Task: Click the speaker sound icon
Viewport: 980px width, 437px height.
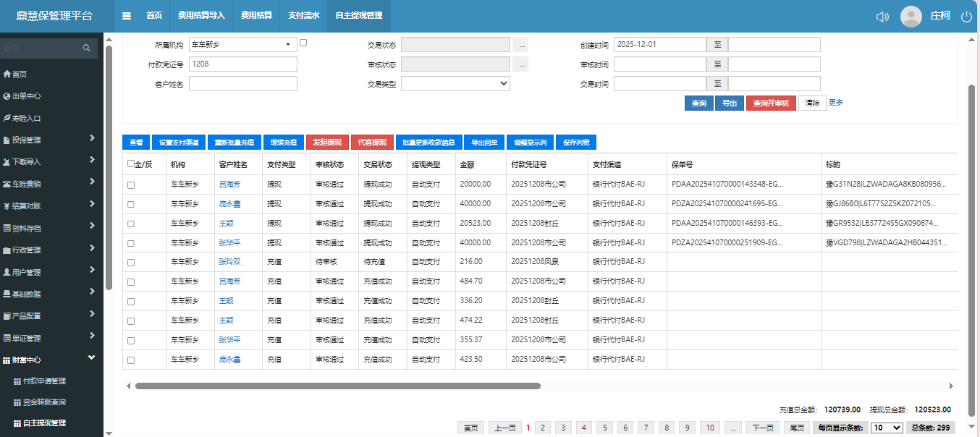Action: point(882,17)
